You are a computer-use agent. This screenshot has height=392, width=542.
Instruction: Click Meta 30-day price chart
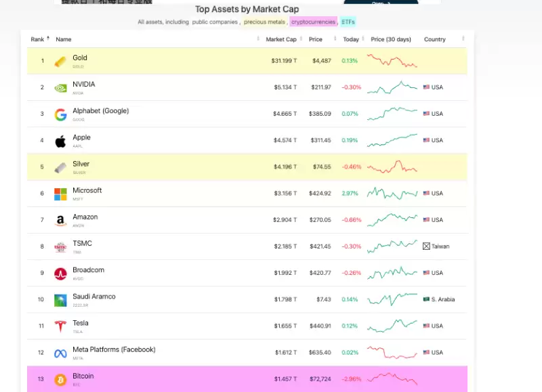[392, 352]
